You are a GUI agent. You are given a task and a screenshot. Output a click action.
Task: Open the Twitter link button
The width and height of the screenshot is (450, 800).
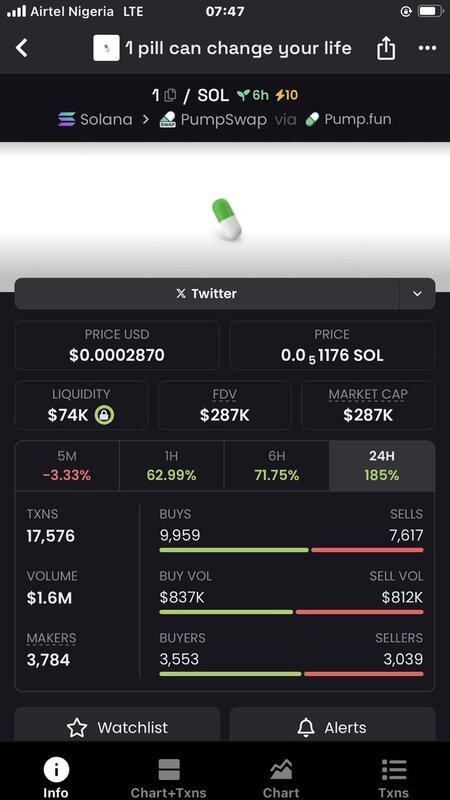pyautogui.click(x=207, y=293)
